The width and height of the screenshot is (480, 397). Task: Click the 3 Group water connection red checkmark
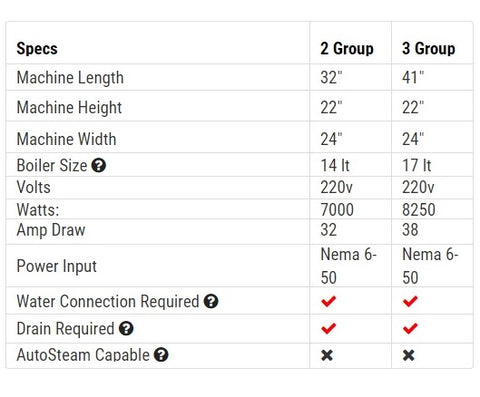pos(410,301)
